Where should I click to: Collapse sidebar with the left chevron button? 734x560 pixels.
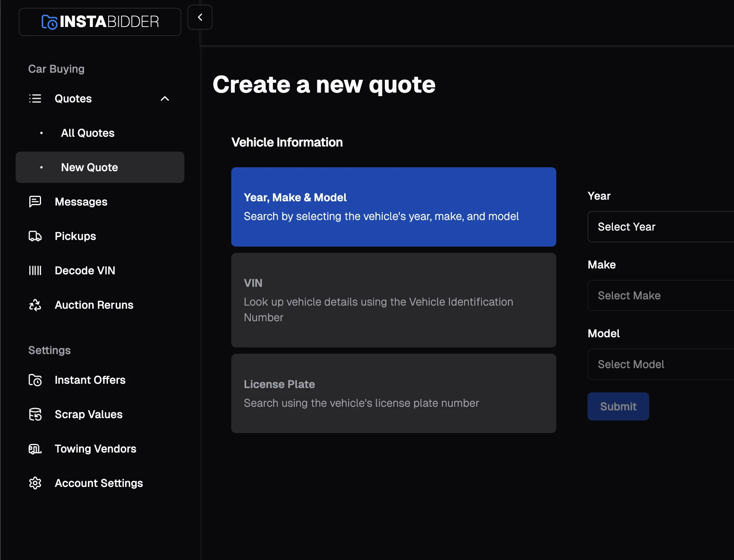tap(200, 17)
